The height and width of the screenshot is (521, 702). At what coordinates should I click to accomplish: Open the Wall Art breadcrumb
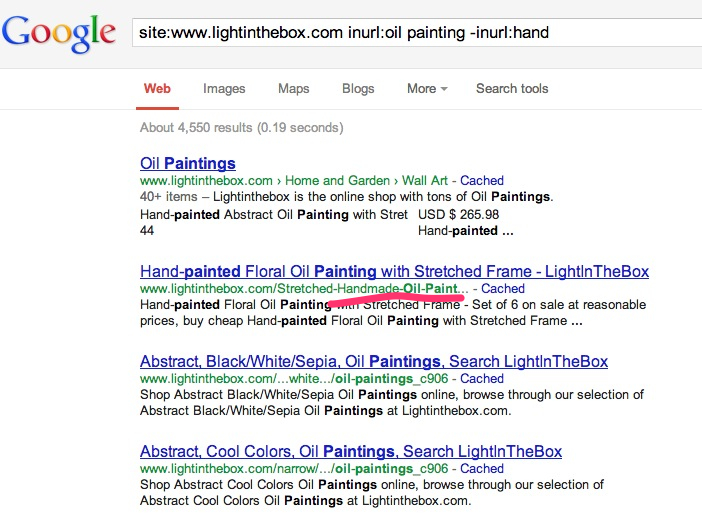coord(425,181)
